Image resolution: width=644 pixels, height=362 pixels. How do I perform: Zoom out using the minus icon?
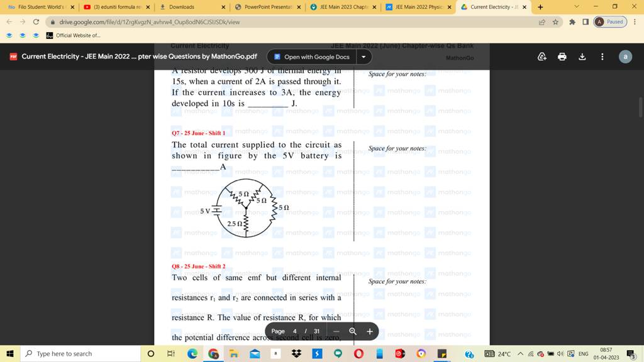pos(336,331)
